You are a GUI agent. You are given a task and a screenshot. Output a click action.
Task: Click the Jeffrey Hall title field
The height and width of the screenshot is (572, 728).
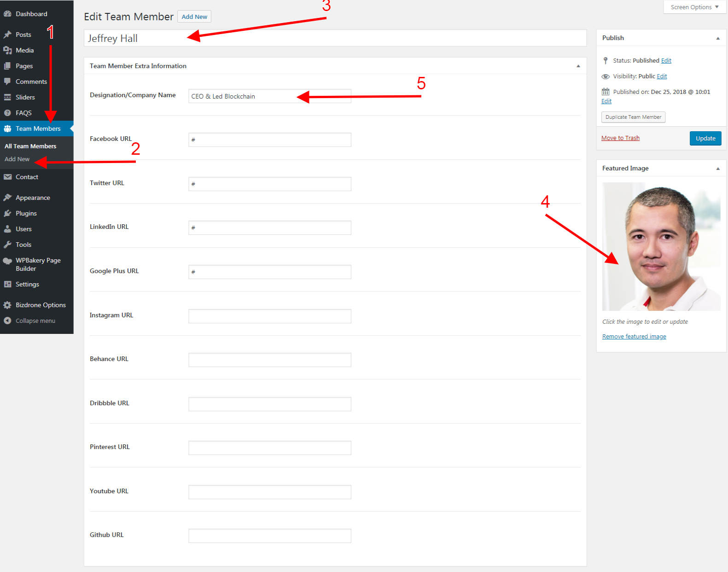tap(335, 38)
